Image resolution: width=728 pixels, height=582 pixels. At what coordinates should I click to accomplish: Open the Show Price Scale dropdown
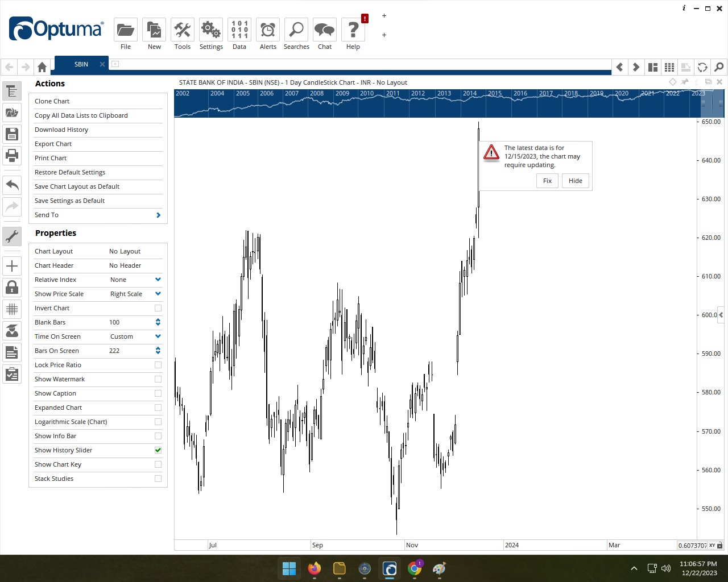pos(158,294)
